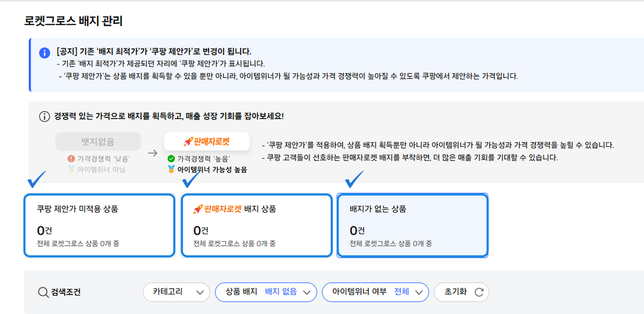Toggle the checkmark above 쿠팡 제안가 미적용 상품
Viewport: 644px width, 314px height.
point(36,182)
